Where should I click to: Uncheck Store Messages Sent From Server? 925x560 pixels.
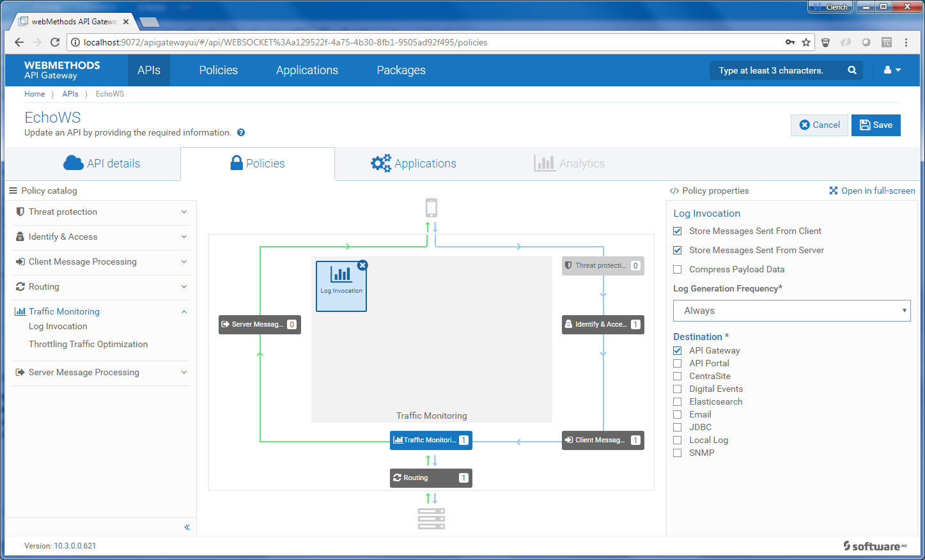pyautogui.click(x=678, y=251)
